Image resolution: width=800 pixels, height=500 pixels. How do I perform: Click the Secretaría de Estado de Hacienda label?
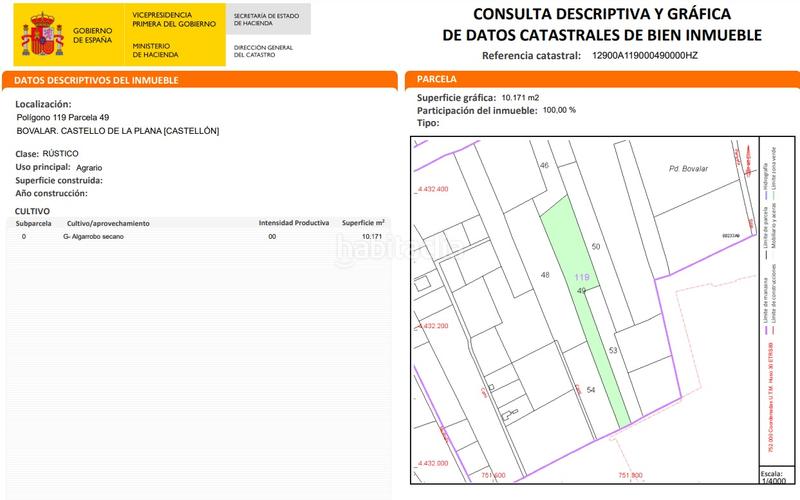266,21
